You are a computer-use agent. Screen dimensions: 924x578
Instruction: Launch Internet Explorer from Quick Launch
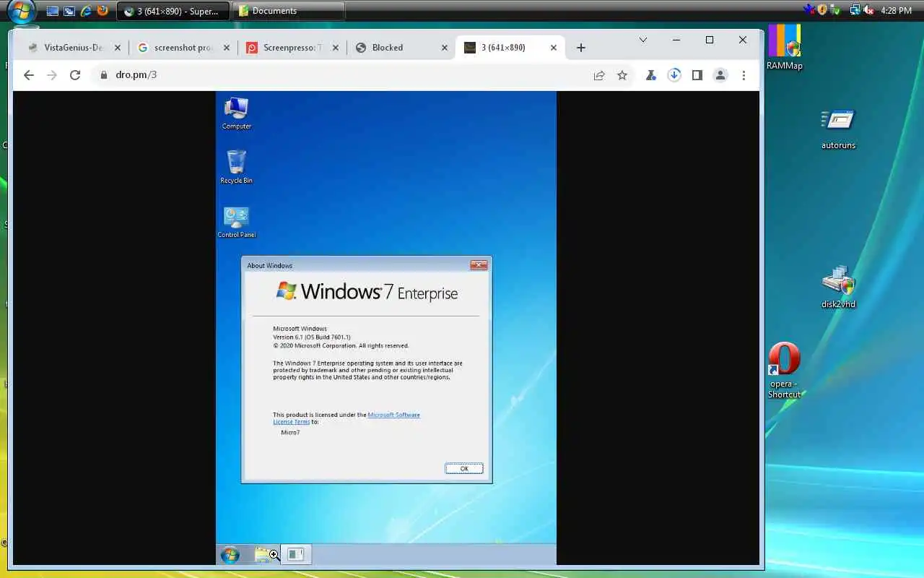coord(86,11)
